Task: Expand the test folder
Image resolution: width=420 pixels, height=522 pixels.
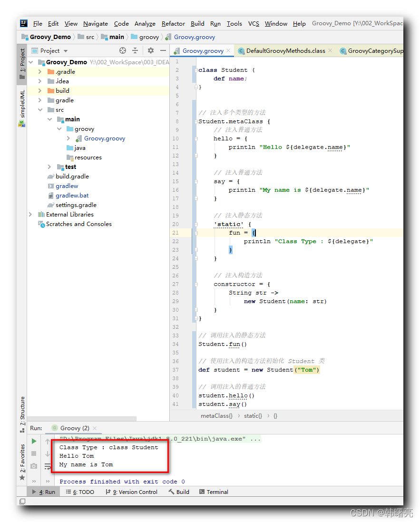Action: point(49,167)
